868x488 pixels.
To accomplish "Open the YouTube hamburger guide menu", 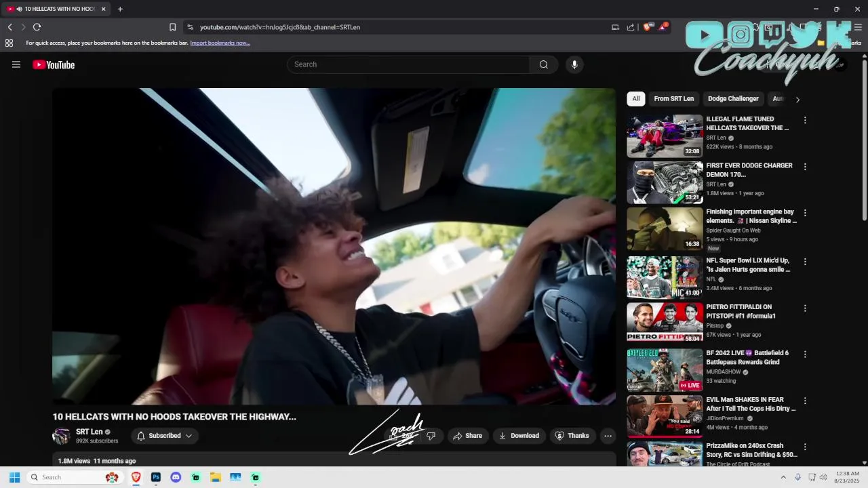I will (16, 64).
